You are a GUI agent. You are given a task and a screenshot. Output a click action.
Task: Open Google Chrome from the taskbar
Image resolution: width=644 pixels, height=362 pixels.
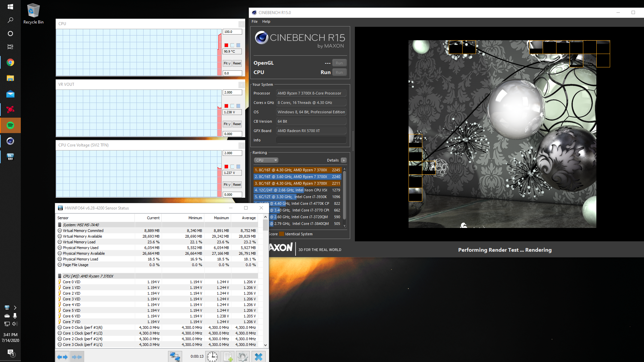[x=10, y=63]
